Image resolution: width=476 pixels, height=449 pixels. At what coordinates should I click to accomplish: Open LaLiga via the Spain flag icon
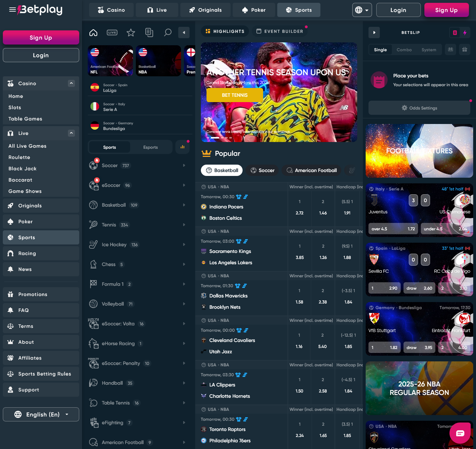click(x=95, y=88)
